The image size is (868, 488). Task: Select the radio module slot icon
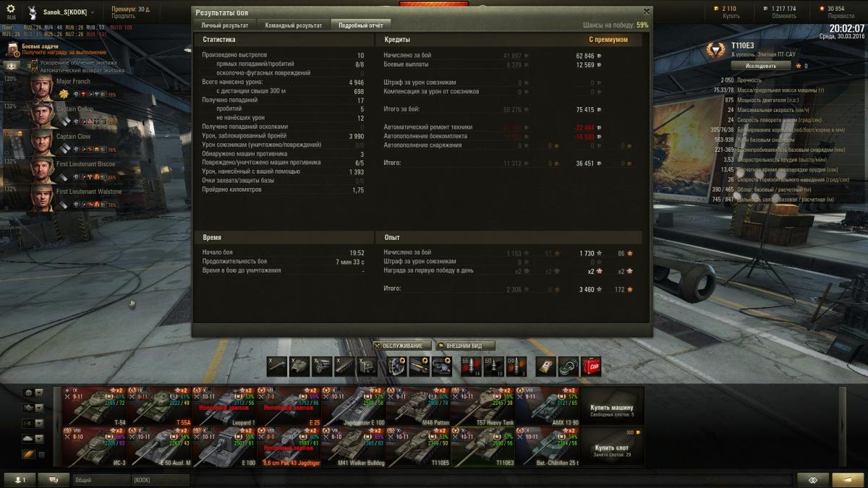point(367,366)
